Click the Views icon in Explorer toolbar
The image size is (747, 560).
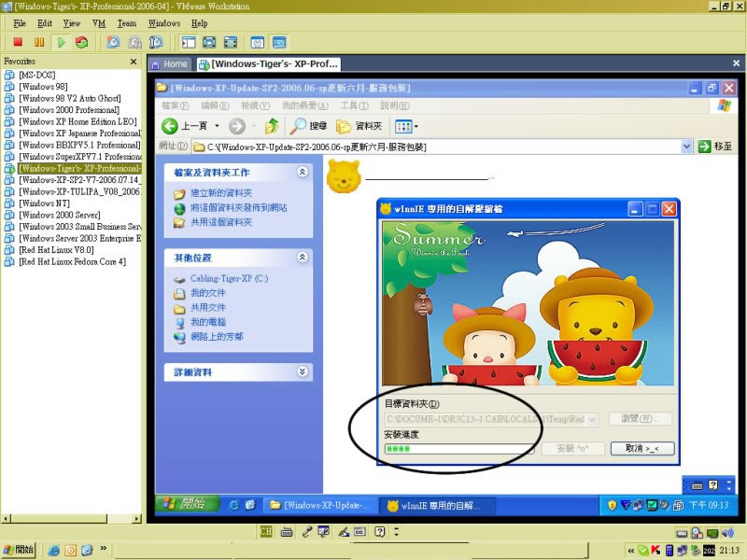[403, 126]
